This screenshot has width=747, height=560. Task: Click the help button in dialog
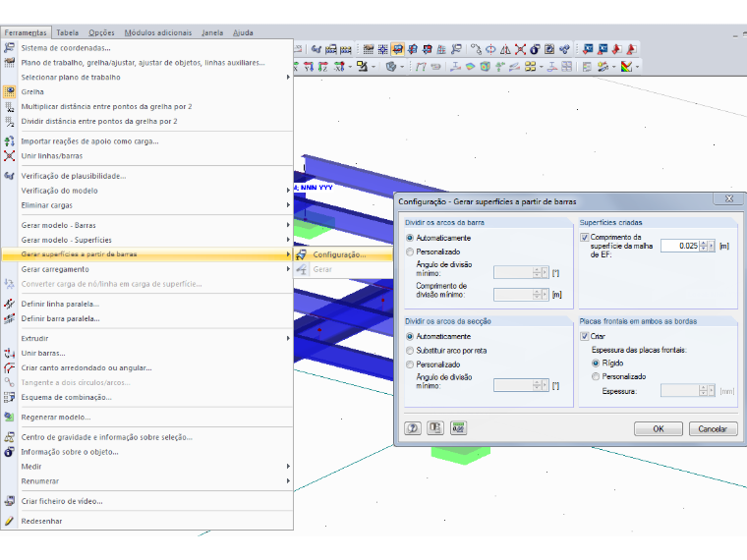click(x=413, y=428)
